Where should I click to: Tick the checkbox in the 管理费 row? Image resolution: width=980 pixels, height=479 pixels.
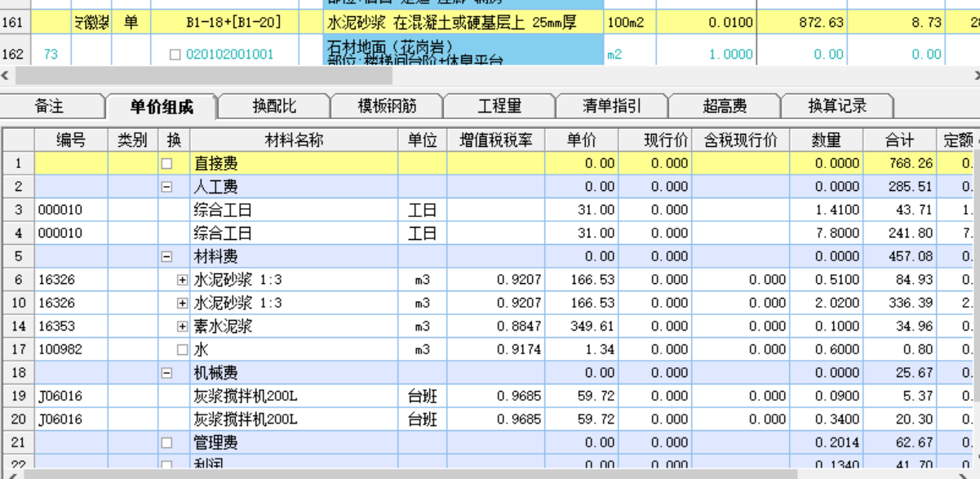(166, 442)
